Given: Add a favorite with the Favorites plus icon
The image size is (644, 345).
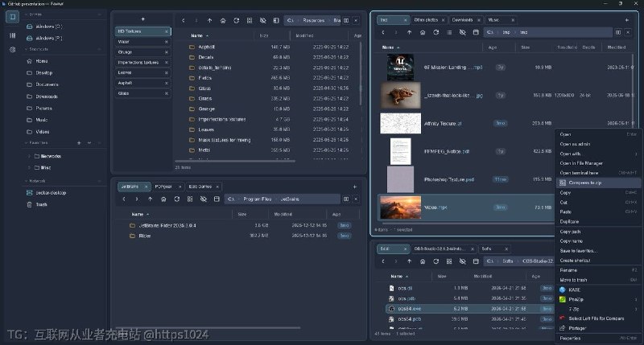Looking at the screenshot, I should coord(79,143).
